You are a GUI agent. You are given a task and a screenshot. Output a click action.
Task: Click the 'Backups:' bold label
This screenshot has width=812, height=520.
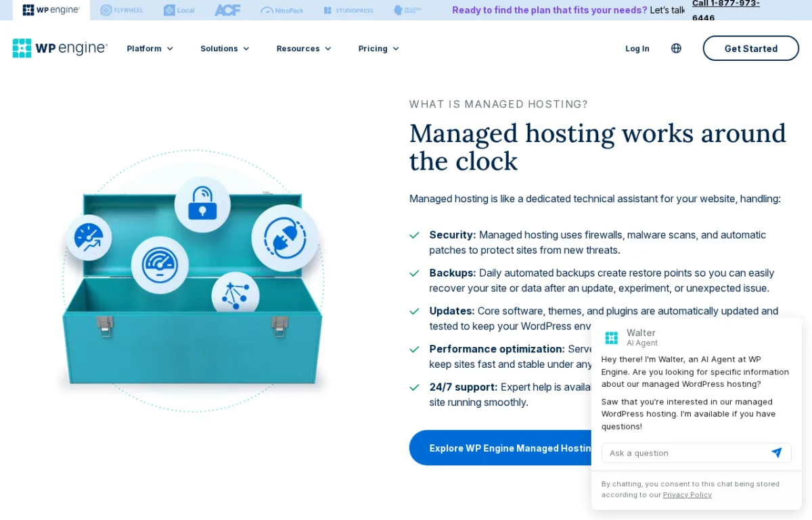point(453,273)
